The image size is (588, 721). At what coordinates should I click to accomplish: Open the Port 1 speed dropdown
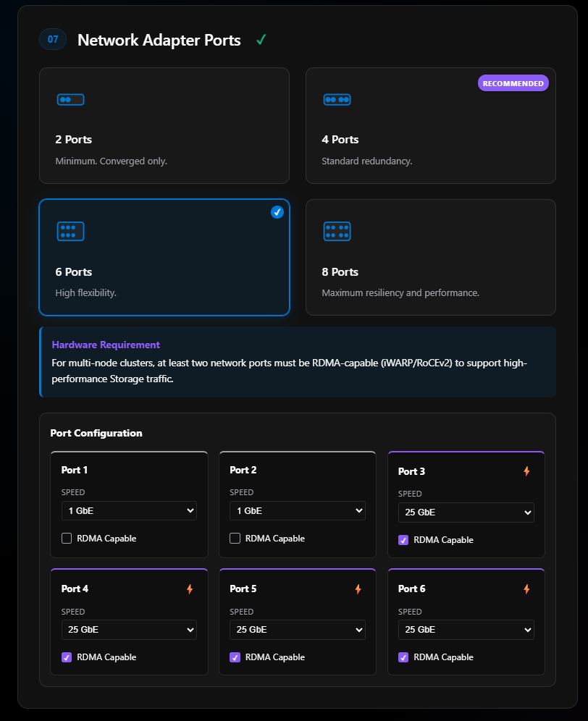pos(129,510)
